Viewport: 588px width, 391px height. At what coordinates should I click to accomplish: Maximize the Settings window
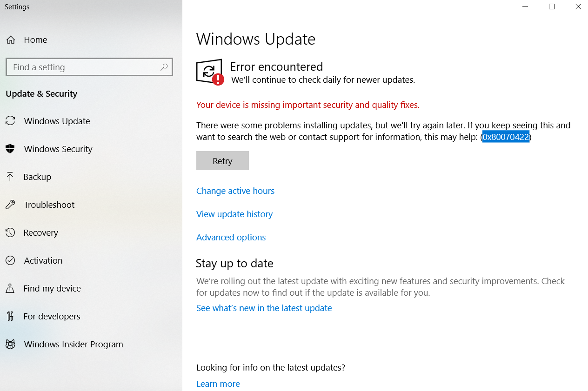552,7
